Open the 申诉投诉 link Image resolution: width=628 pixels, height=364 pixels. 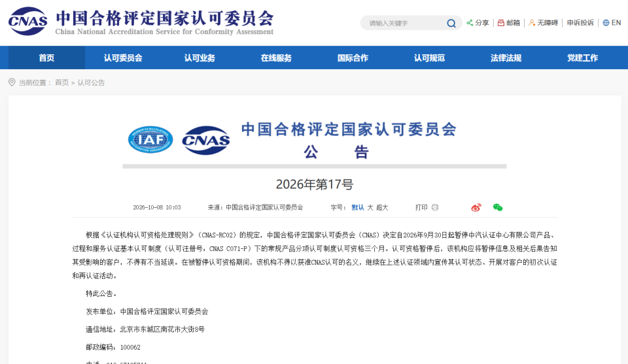pyautogui.click(x=580, y=23)
